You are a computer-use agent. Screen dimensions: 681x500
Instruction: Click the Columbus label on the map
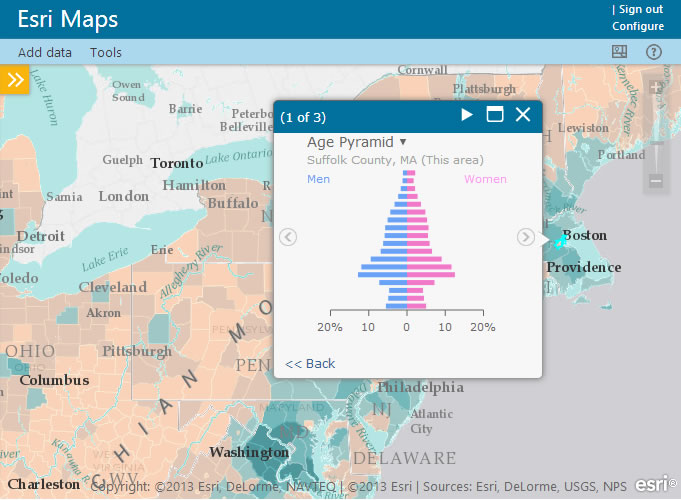pos(54,380)
